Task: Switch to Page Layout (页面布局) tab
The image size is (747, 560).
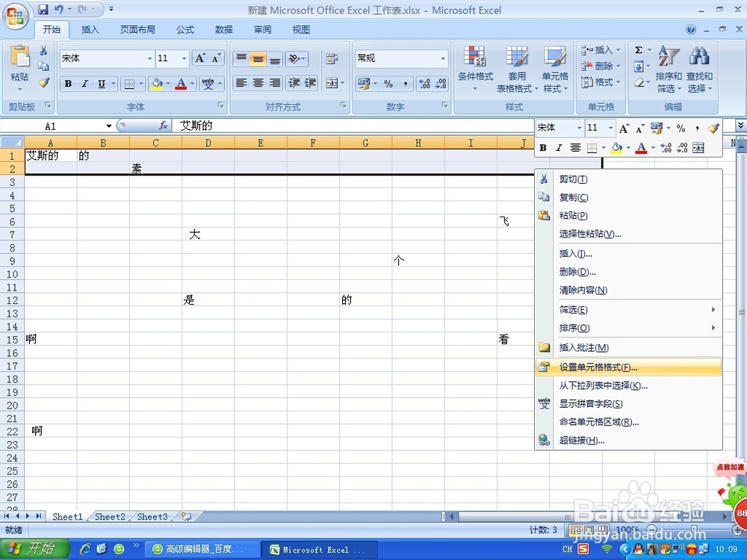Action: [137, 30]
